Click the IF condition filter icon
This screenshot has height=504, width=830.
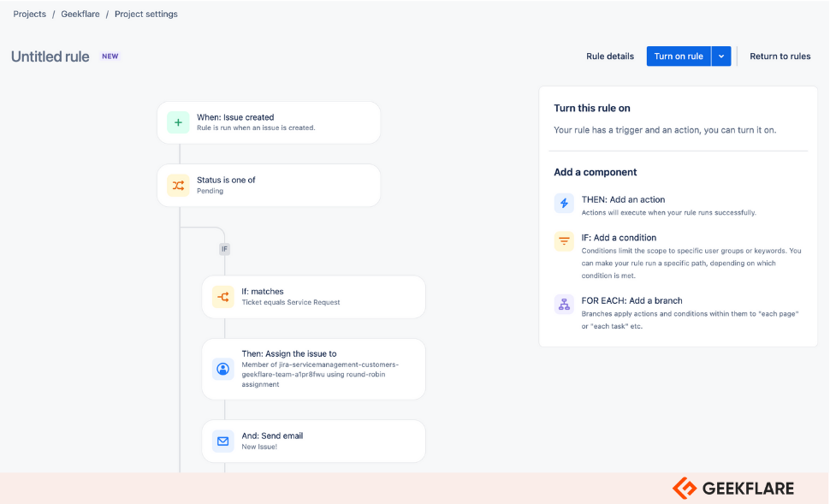564,241
